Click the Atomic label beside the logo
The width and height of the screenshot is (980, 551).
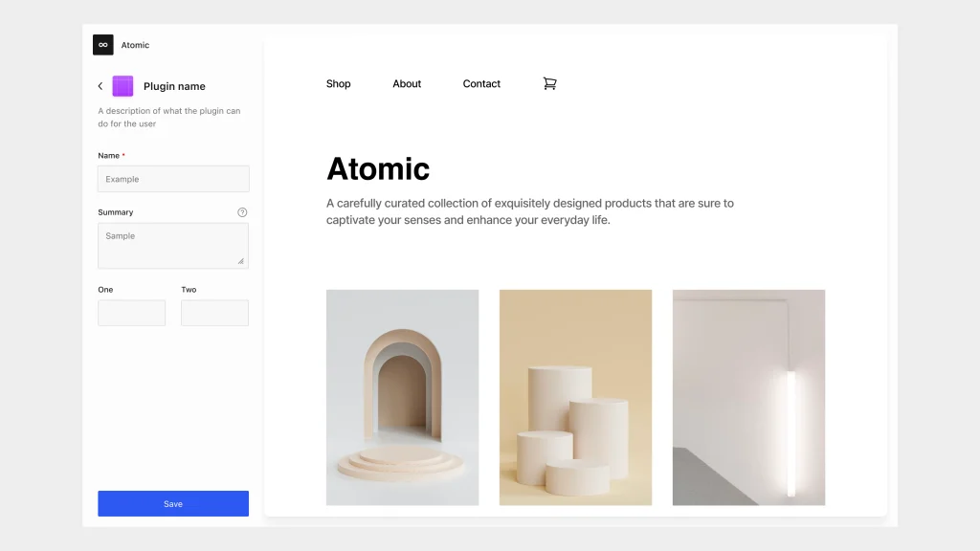pos(135,44)
